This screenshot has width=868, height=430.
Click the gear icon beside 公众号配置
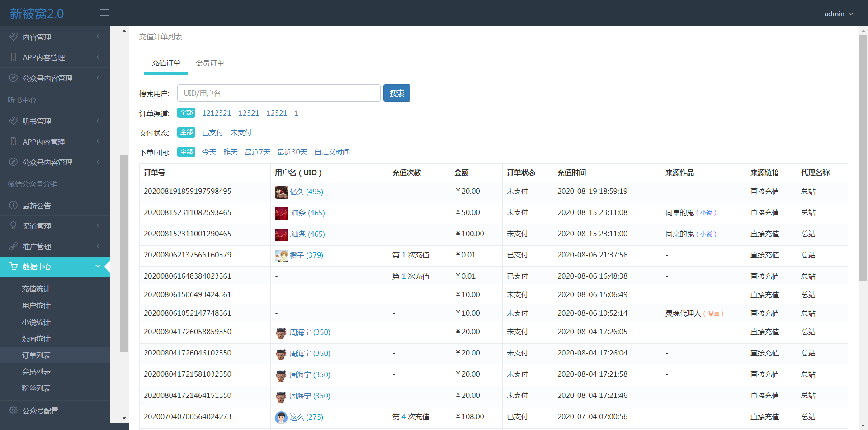pos(14,410)
